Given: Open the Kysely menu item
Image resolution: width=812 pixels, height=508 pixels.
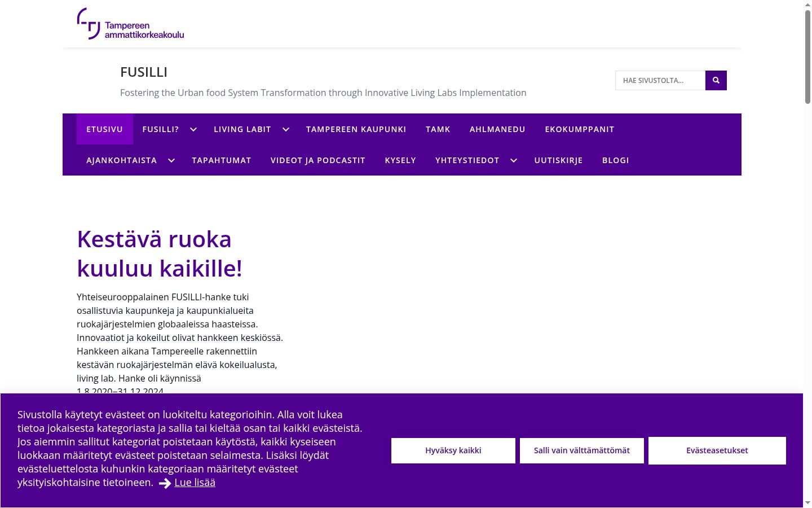Looking at the screenshot, I should coord(400,160).
